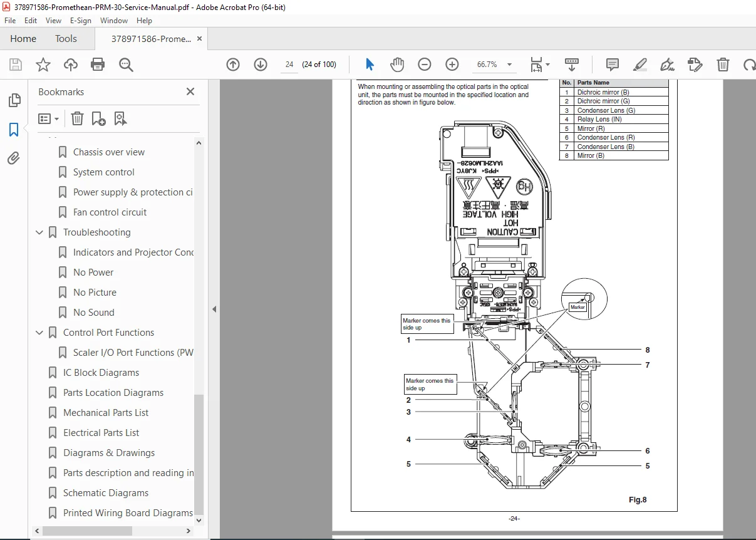Star the document with bookmark star icon
756x540 pixels.
tap(43, 65)
